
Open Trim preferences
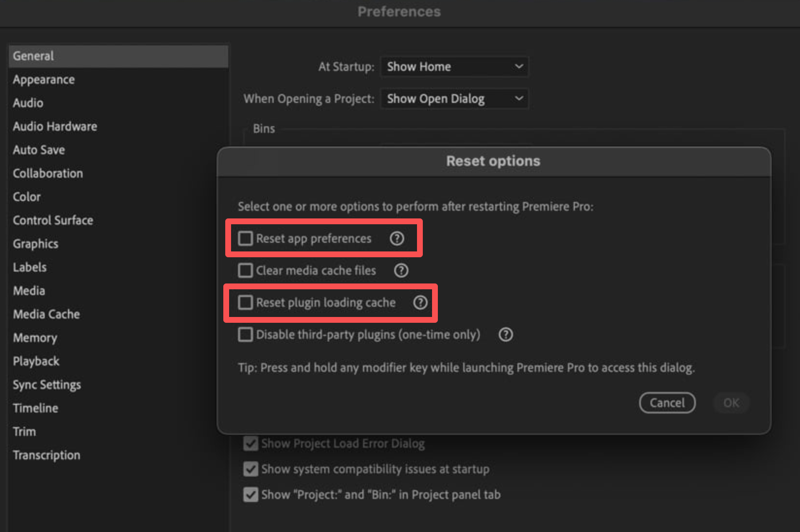24,432
